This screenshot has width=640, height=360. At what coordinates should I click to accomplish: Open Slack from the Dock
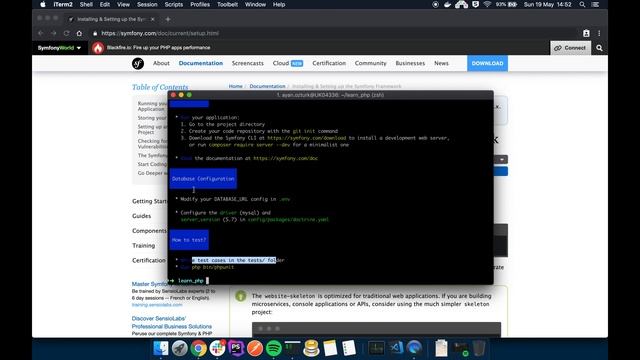point(217,348)
